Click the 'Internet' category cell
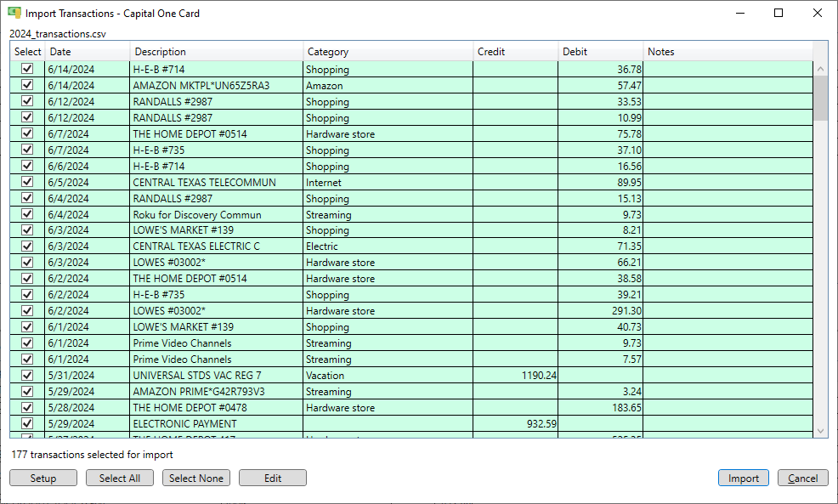The height and width of the screenshot is (504, 838). (388, 182)
